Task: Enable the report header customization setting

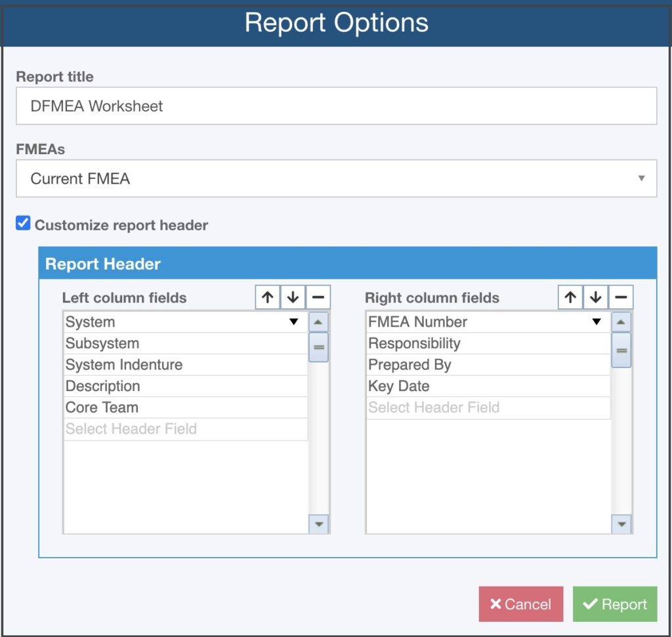Action: click(x=23, y=223)
